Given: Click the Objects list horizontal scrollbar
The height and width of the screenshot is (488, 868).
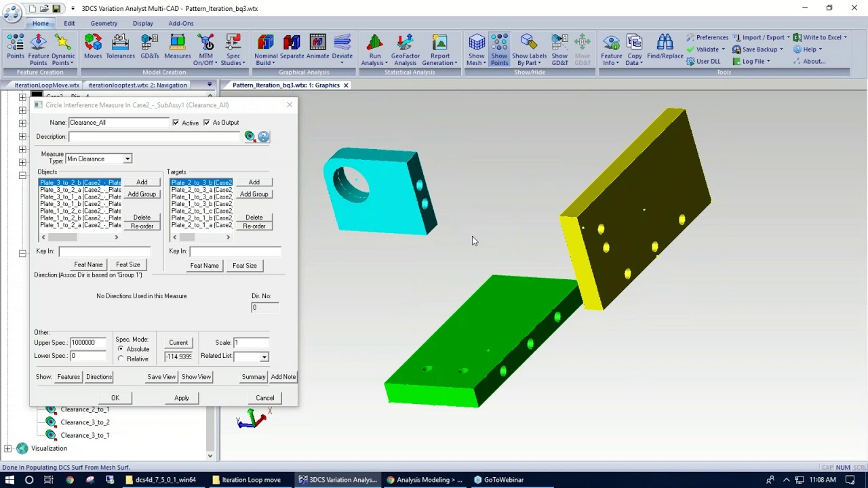Looking at the screenshot, I should click(80, 237).
